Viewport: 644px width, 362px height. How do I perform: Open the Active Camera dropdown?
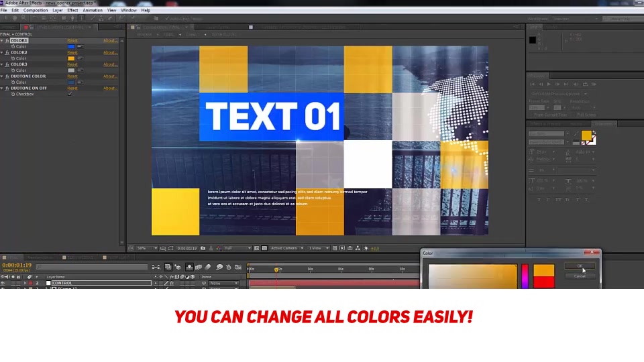coord(286,248)
